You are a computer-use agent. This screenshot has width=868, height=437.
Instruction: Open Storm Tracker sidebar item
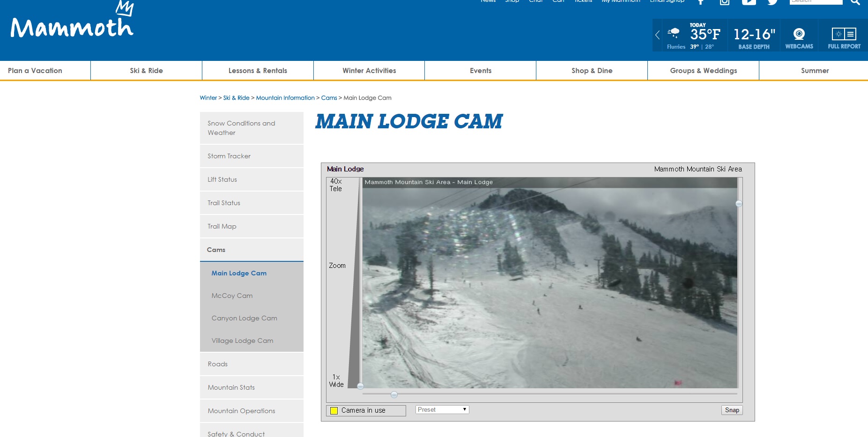(252, 156)
